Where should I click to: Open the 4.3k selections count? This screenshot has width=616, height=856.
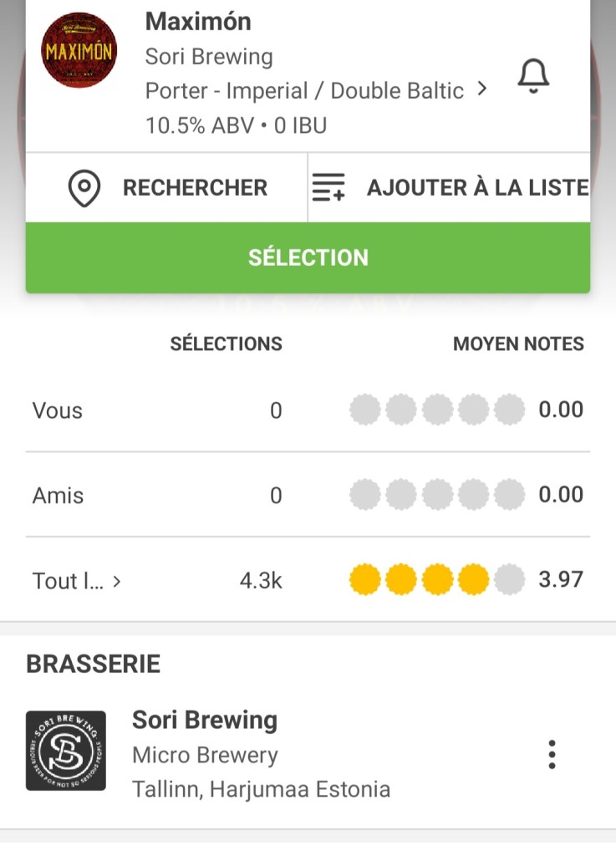click(261, 581)
